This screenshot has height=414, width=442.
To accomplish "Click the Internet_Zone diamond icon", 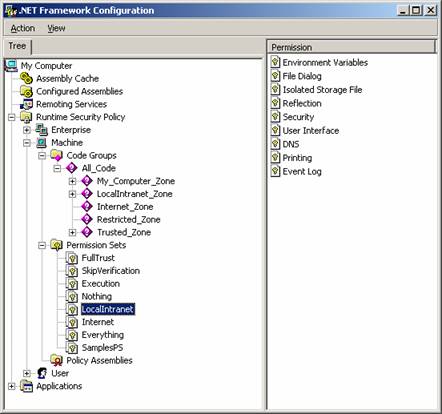I will tap(87, 207).
